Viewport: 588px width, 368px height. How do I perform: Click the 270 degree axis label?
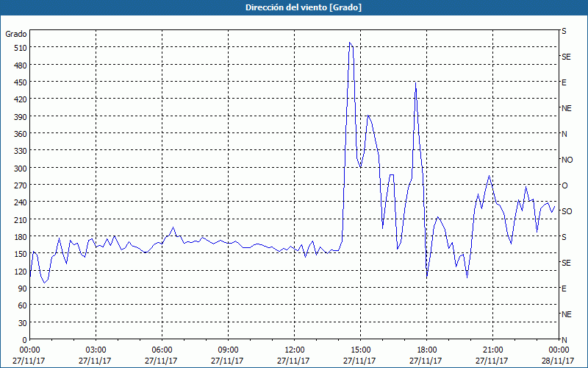pos(21,185)
